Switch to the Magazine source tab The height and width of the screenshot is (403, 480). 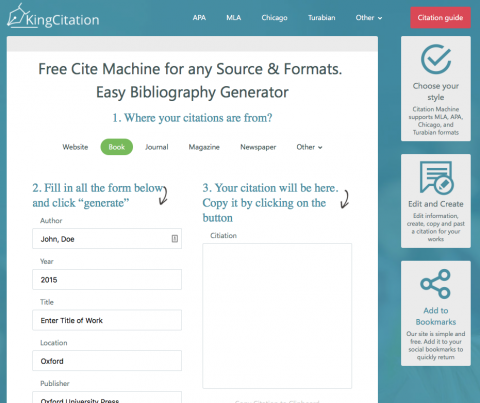[204, 147]
